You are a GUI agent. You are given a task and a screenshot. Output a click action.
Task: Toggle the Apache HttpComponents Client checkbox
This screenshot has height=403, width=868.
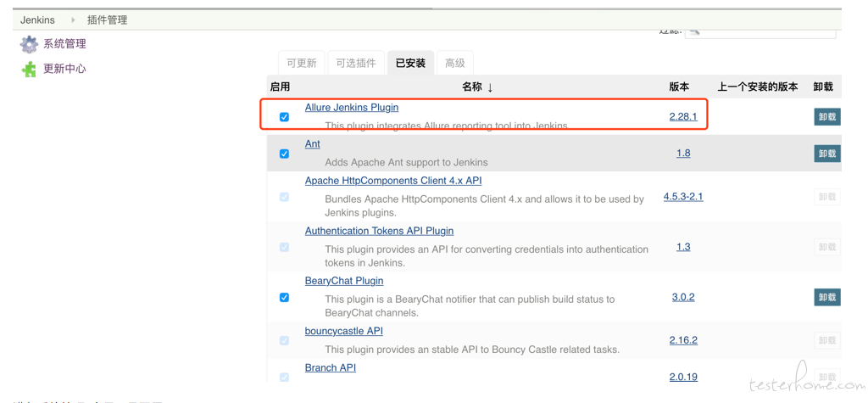point(285,197)
